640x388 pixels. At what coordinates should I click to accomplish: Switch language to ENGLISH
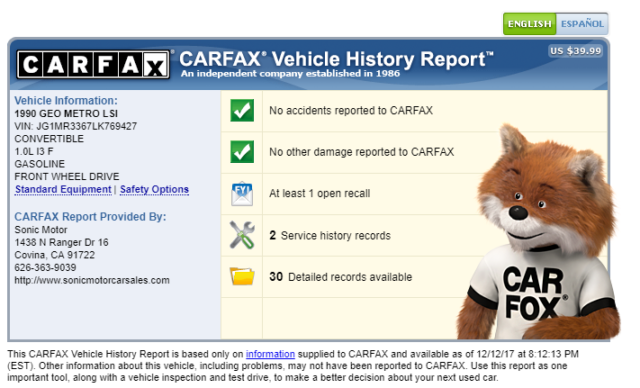click(529, 24)
